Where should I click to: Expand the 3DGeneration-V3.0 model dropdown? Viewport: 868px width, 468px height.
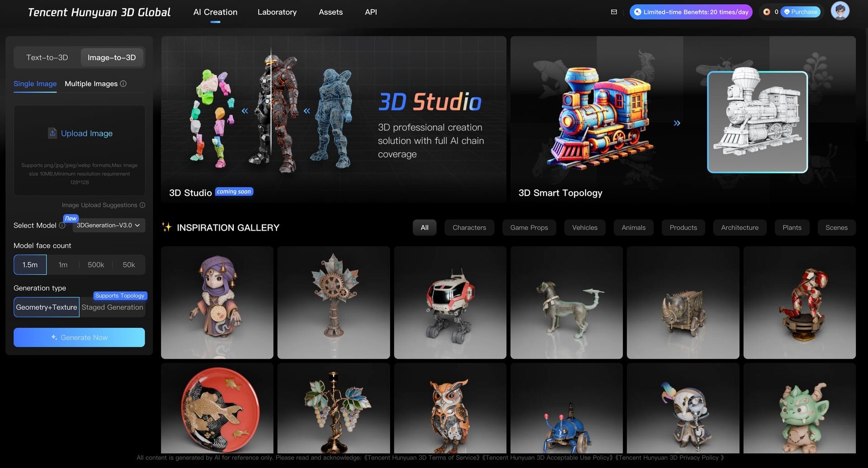click(108, 225)
